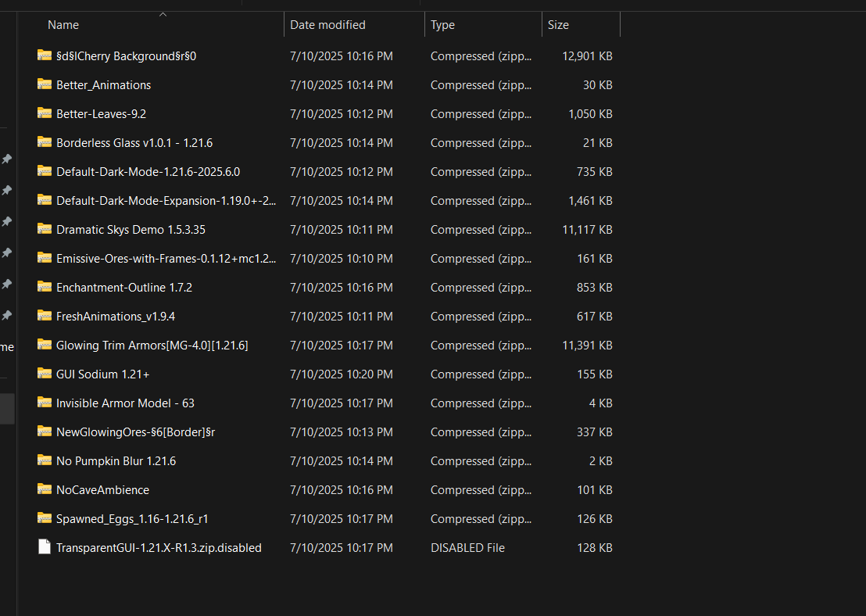This screenshot has width=866, height=616.
Task: Select file 'Spawned_Eggs_1.16-1.21.6_r1'
Action: (x=132, y=519)
